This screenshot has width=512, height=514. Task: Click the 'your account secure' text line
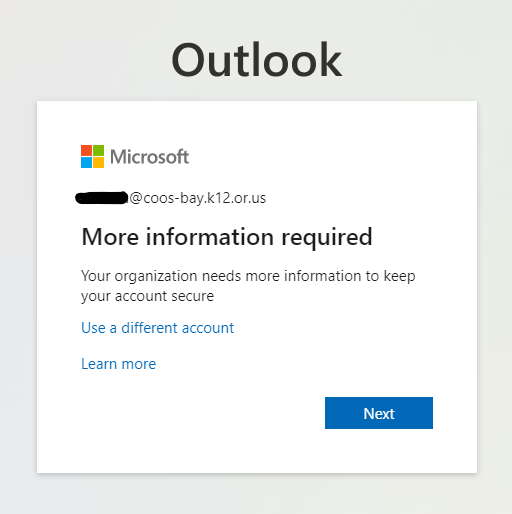coord(148,296)
